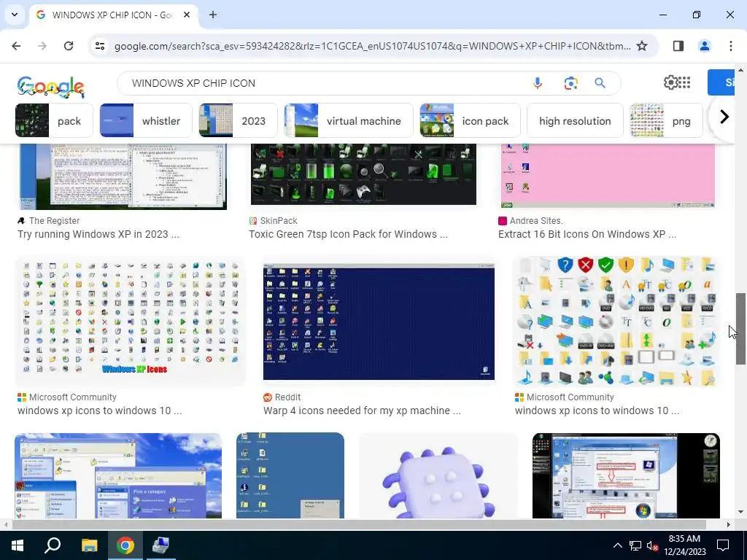Open 'Warp 4 icons needed for my xp machine' link
Image resolution: width=747 pixels, height=560 pixels.
362,410
